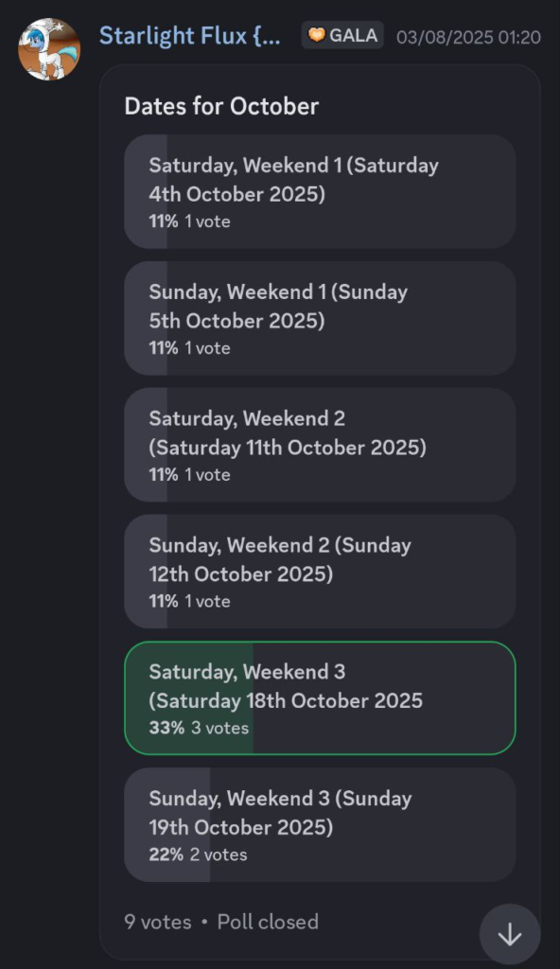Select the Saturday 11th October 2025 option
The image size is (560, 969).
320,445
